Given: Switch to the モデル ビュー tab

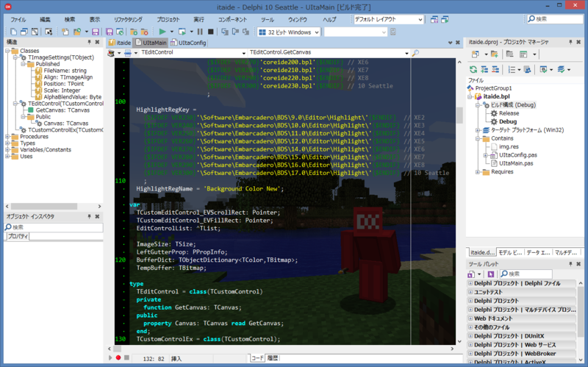Looking at the screenshot, I should coord(510,252).
